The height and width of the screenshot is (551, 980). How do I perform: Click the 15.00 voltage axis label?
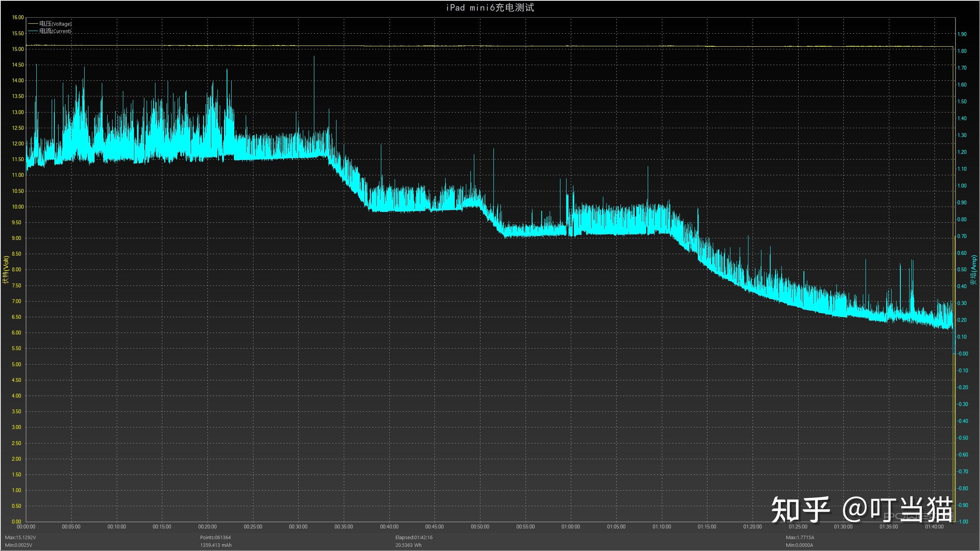(x=18, y=49)
